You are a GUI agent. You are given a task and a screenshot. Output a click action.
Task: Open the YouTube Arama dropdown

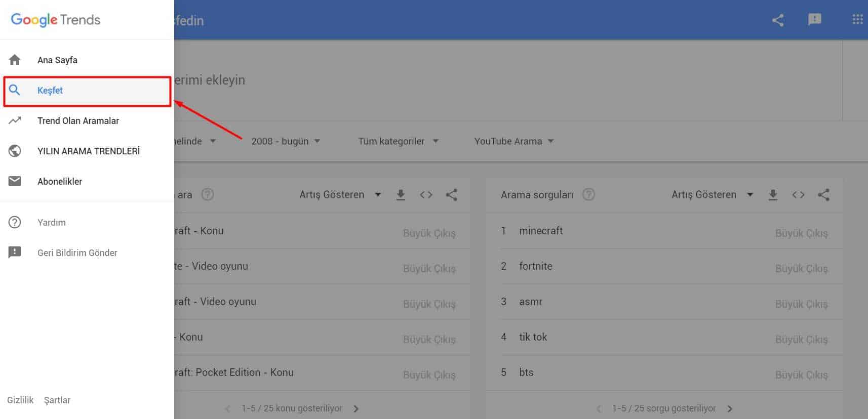(x=514, y=141)
